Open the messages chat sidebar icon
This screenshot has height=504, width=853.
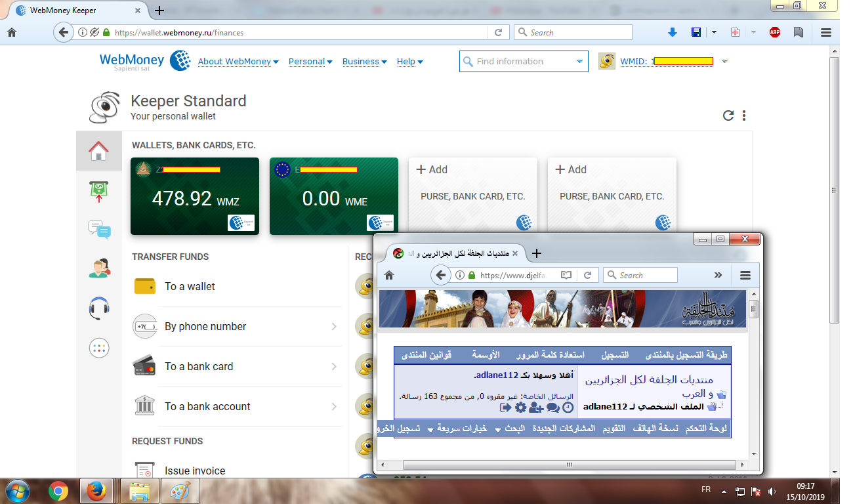pos(99,230)
